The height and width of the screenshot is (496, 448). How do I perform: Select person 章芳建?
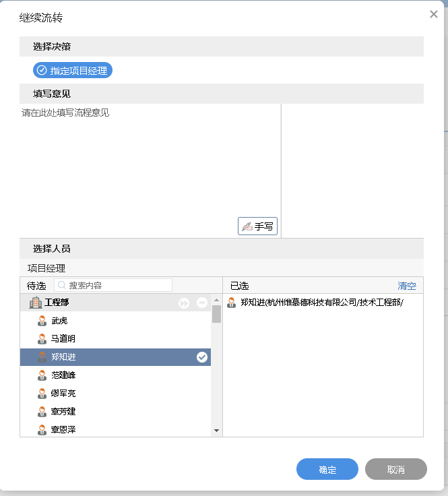[115, 412]
